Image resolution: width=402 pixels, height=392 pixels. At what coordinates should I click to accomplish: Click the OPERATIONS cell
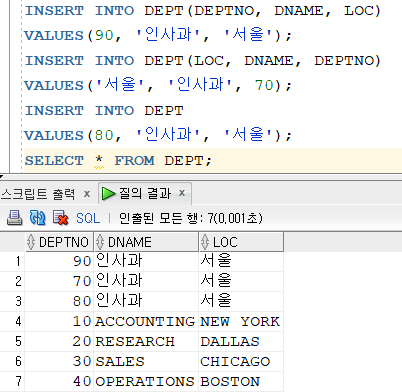146,381
